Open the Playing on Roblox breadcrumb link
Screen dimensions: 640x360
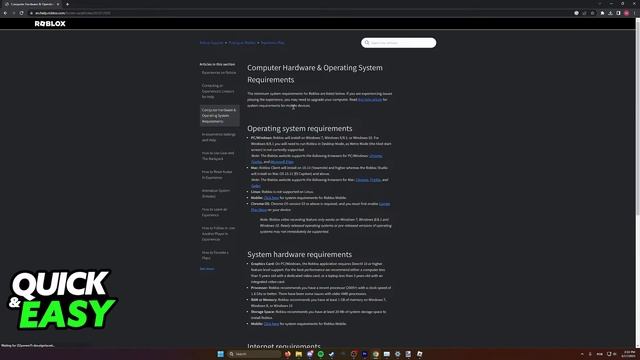coord(242,43)
